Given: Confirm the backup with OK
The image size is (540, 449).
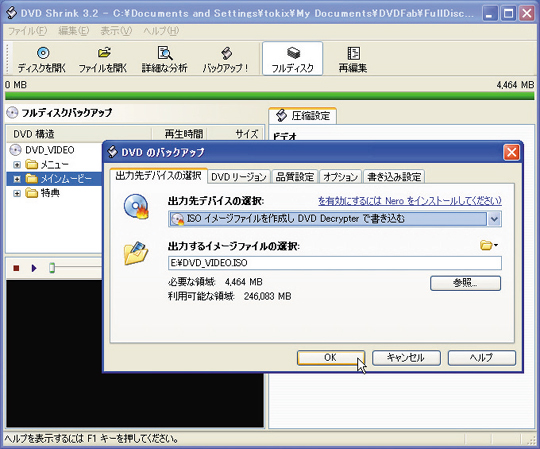Looking at the screenshot, I should pyautogui.click(x=331, y=358).
